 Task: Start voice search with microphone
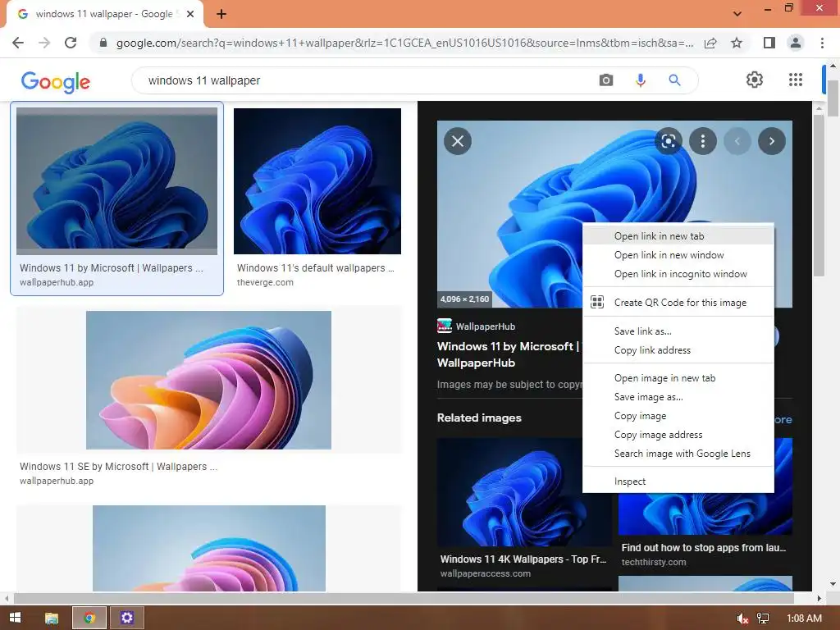coord(640,80)
